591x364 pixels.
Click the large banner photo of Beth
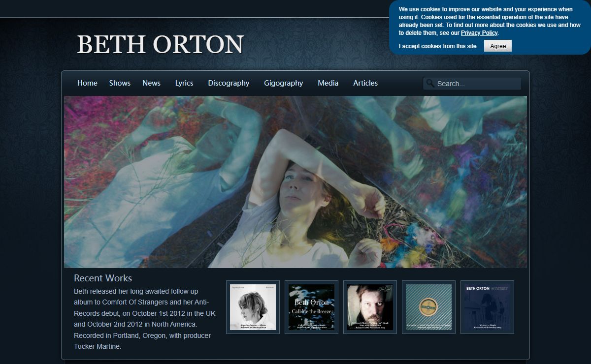point(295,182)
